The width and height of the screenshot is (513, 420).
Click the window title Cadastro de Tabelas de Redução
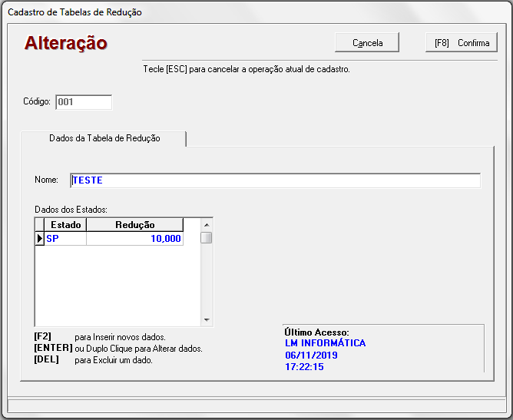74,12
